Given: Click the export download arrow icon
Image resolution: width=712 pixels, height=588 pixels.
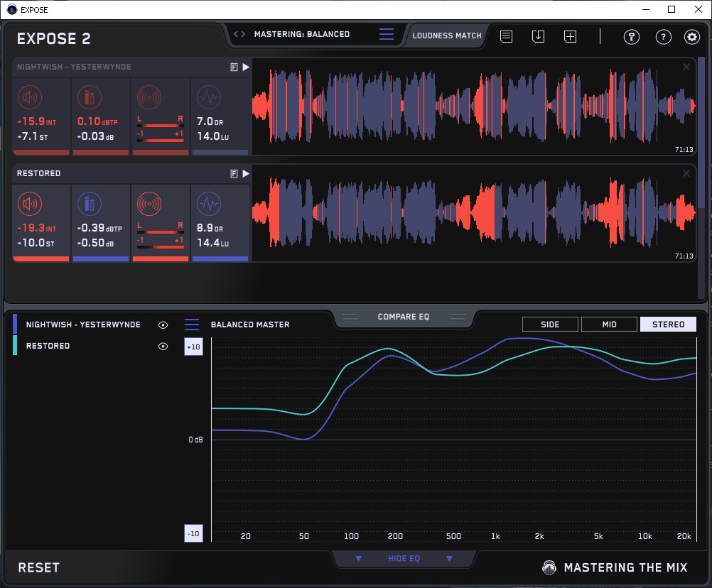Looking at the screenshot, I should coord(538,36).
